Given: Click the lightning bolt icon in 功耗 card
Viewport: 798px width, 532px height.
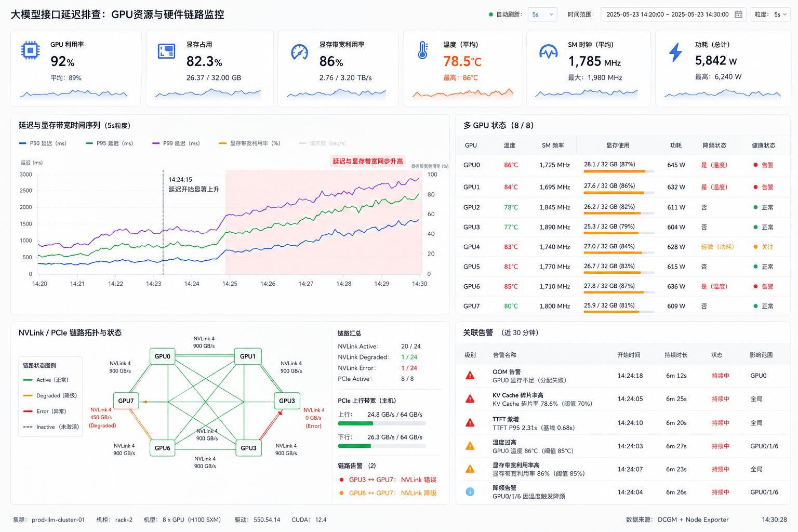Looking at the screenshot, I should tap(675, 51).
